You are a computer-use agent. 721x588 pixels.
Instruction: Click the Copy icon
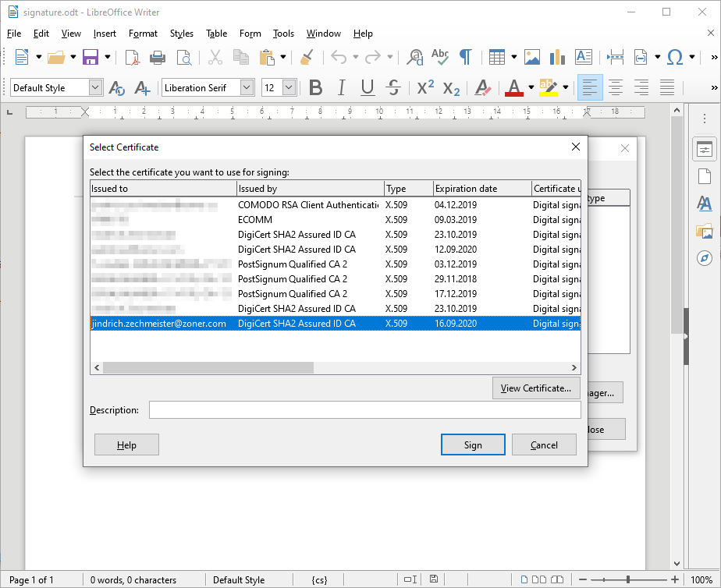click(240, 58)
